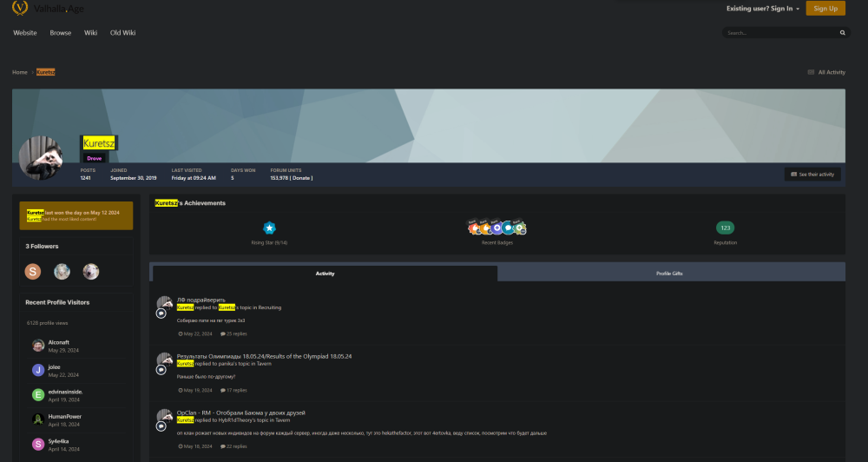
Task: Click jolee's purple J avatar
Action: point(38,370)
